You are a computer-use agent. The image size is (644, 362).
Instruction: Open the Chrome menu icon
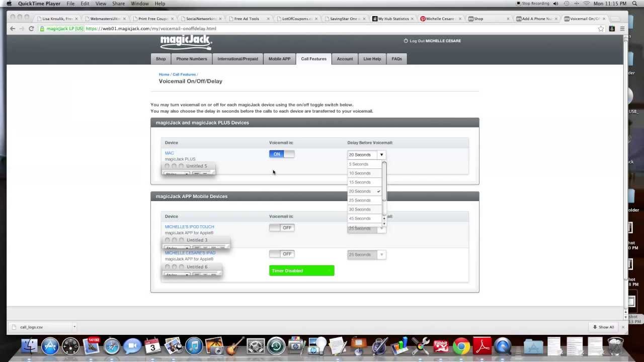[622, 29]
